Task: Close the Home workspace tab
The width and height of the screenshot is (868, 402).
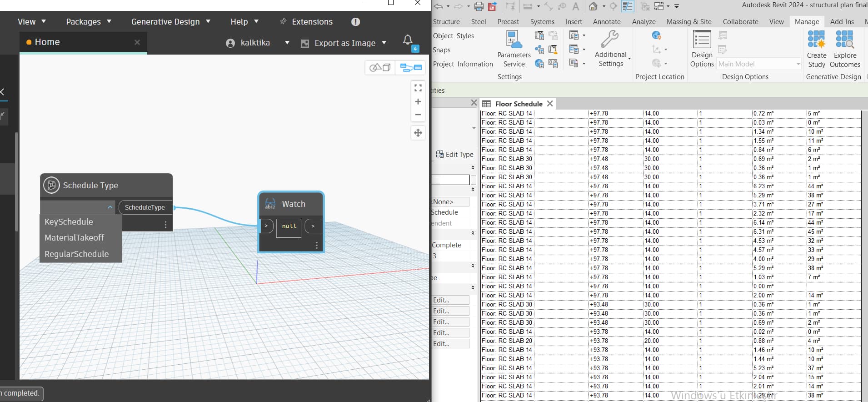Action: click(x=137, y=42)
